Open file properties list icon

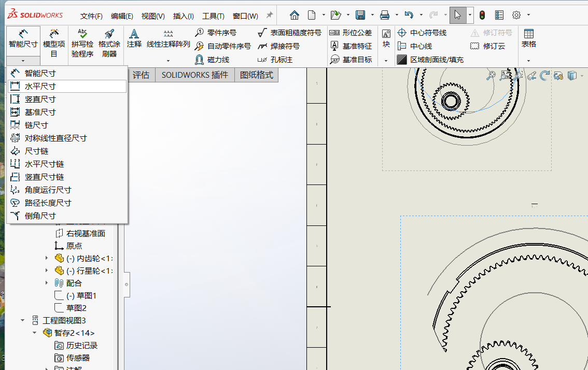click(499, 15)
